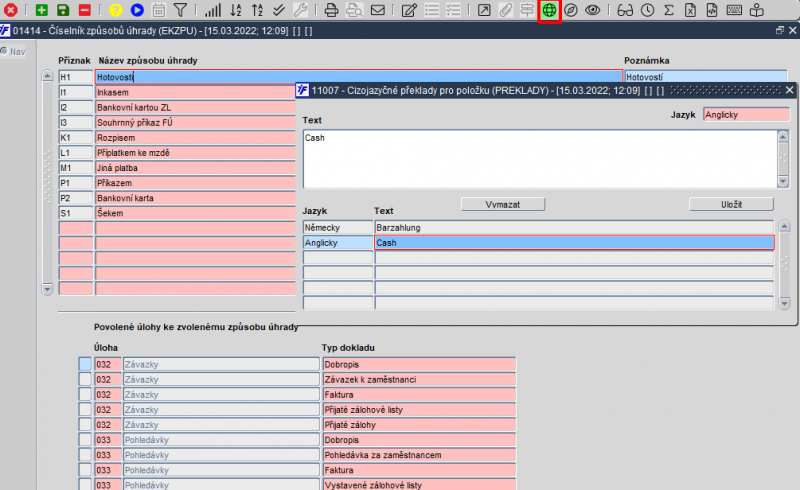Select the Příplatkem ke mzdě row
The height and width of the screenshot is (490, 800).
195,153
